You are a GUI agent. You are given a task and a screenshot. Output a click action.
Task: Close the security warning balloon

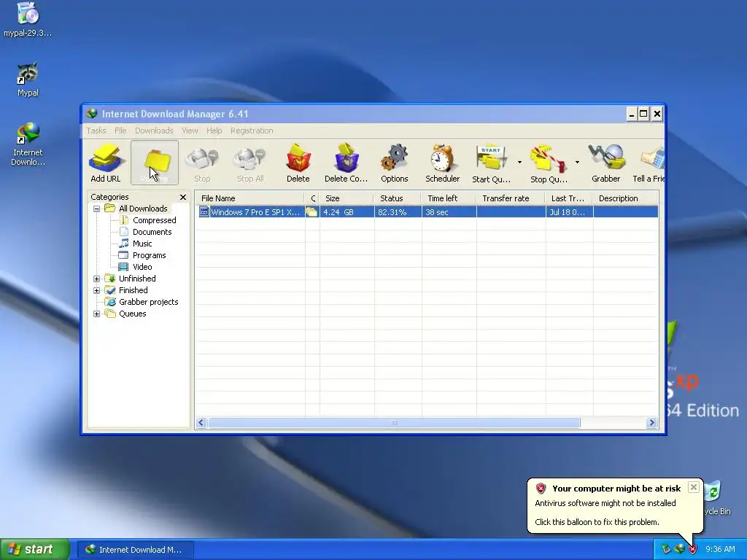694,487
